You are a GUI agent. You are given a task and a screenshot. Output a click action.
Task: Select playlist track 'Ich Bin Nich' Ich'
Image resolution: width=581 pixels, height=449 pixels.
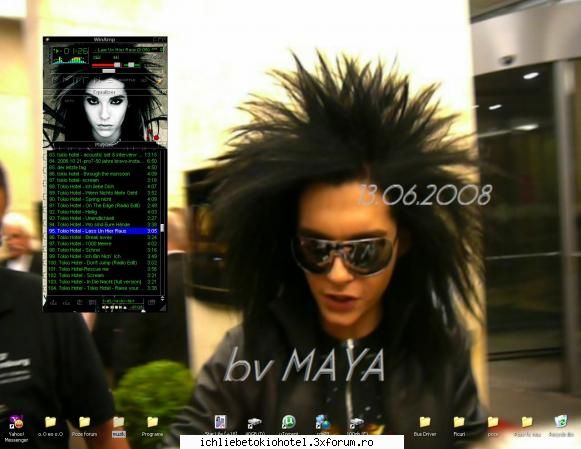103,256
